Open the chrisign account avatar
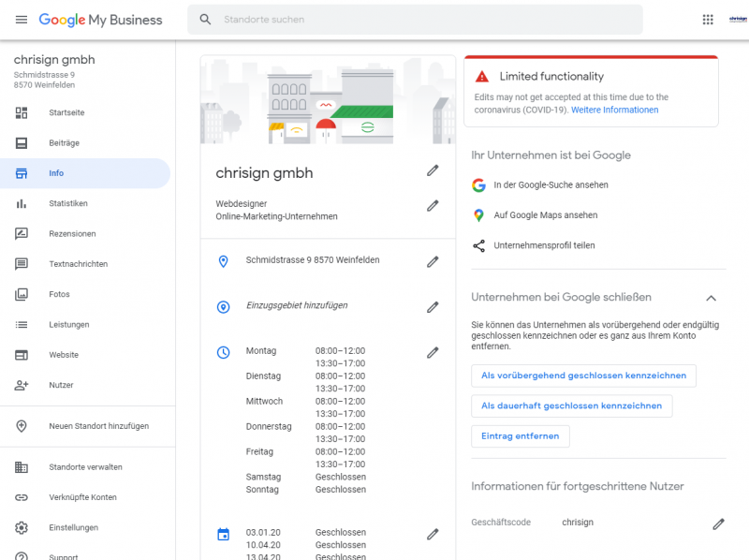The image size is (749, 560). pos(738,20)
